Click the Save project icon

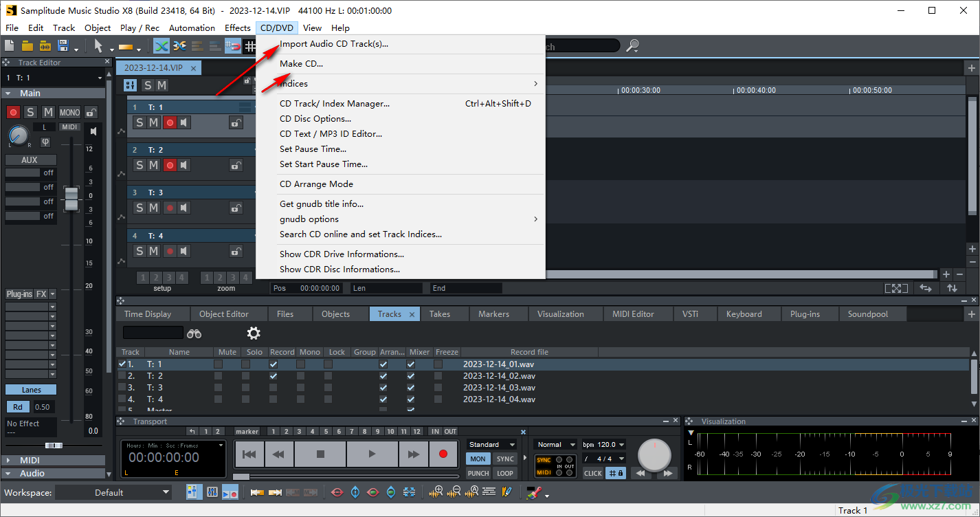point(62,45)
